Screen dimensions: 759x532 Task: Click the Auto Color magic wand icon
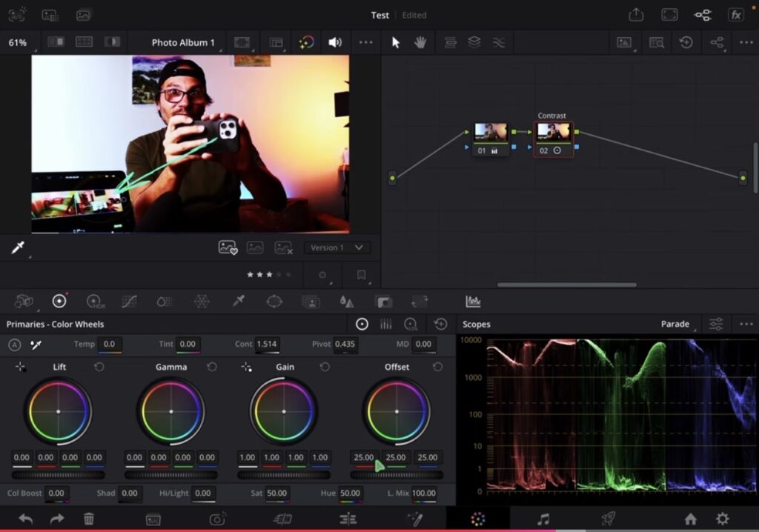306,42
